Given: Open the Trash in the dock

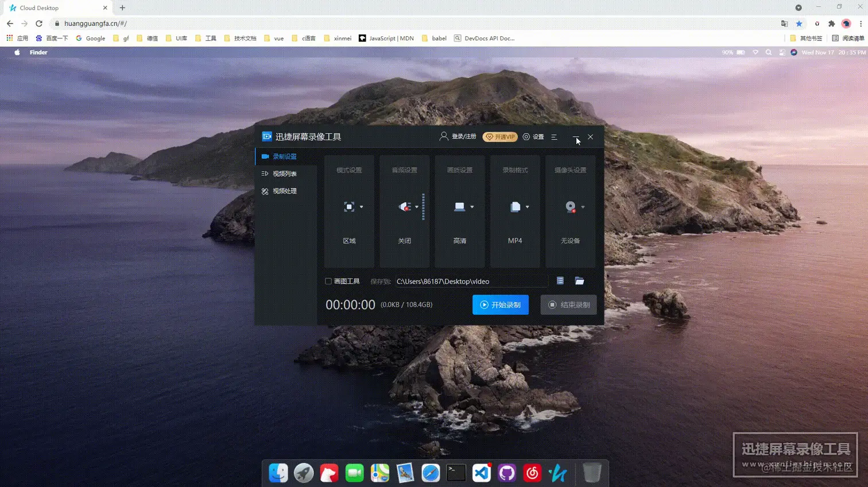Looking at the screenshot, I should (592, 473).
